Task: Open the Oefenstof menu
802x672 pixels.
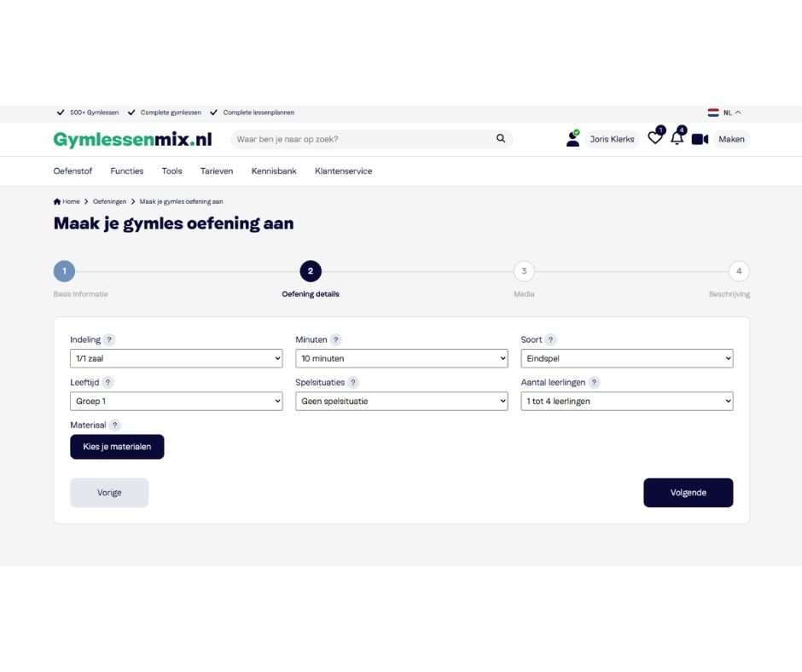Action: (x=73, y=171)
